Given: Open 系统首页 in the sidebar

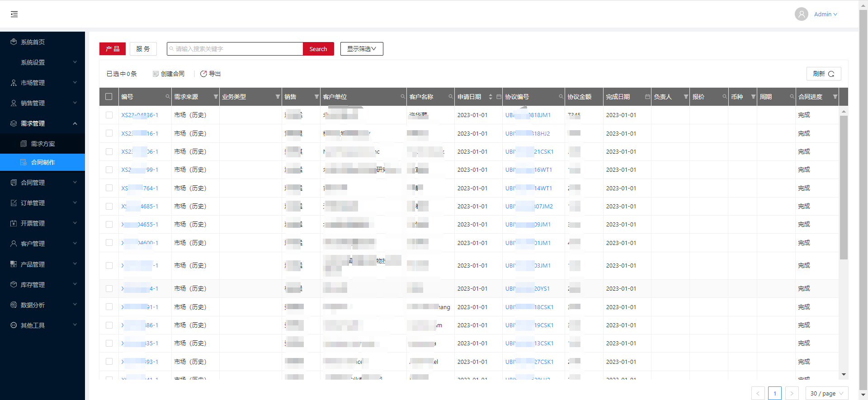Looking at the screenshot, I should tap(42, 42).
